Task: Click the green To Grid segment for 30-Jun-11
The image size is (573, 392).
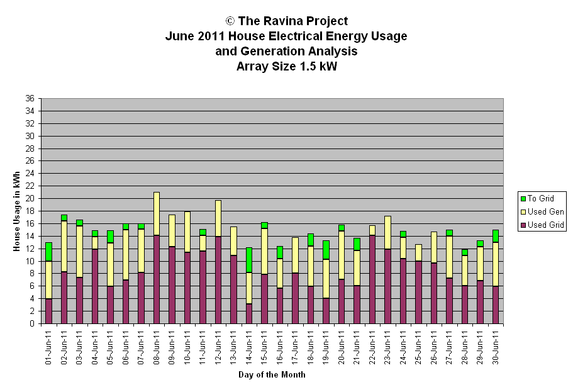Action: pyautogui.click(x=496, y=236)
